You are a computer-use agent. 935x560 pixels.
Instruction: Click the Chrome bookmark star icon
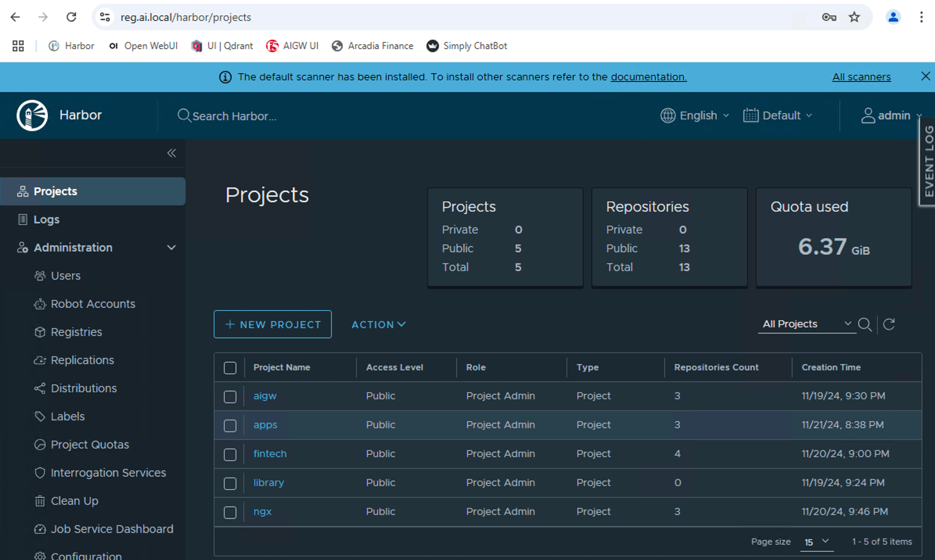pos(854,17)
